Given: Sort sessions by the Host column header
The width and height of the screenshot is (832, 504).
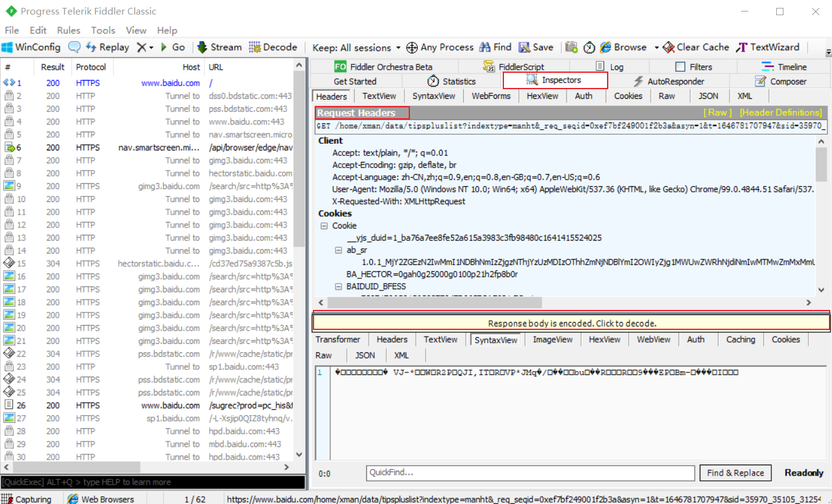Looking at the screenshot, I should coord(158,67).
